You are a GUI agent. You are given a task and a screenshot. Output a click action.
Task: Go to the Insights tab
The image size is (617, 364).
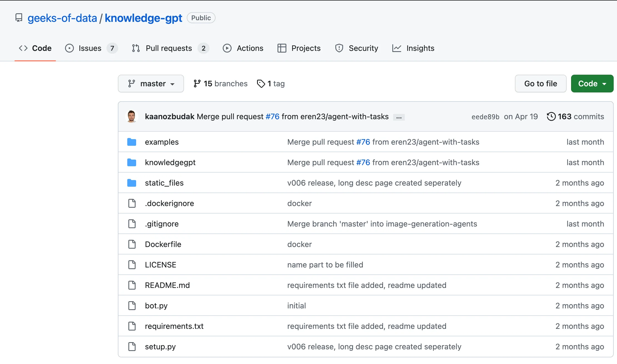coord(420,48)
